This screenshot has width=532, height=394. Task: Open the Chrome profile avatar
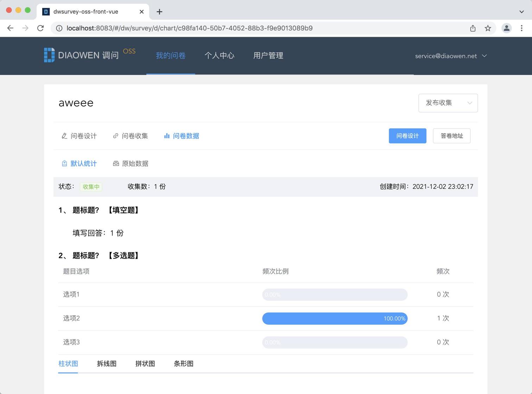point(506,28)
